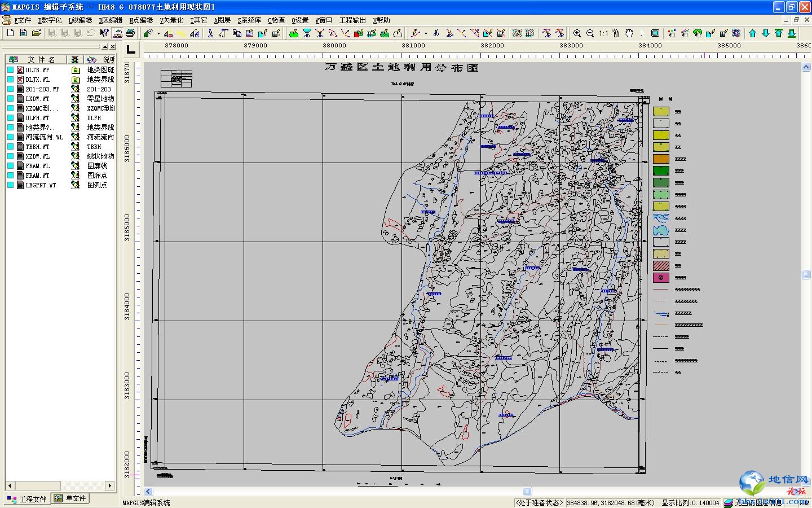Click the New file toolbar icon
Screen dimensions: 812x508
point(10,33)
